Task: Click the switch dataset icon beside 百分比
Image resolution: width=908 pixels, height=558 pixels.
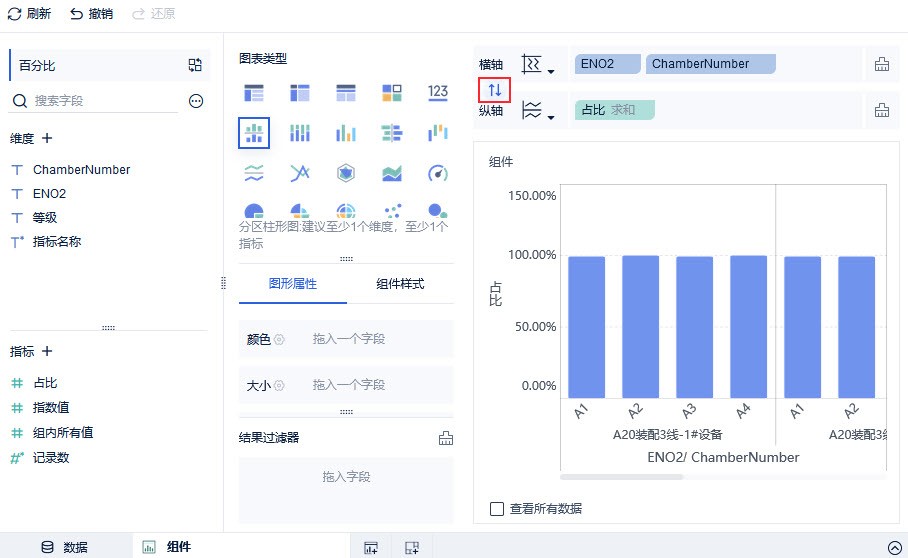Action: coord(195,65)
